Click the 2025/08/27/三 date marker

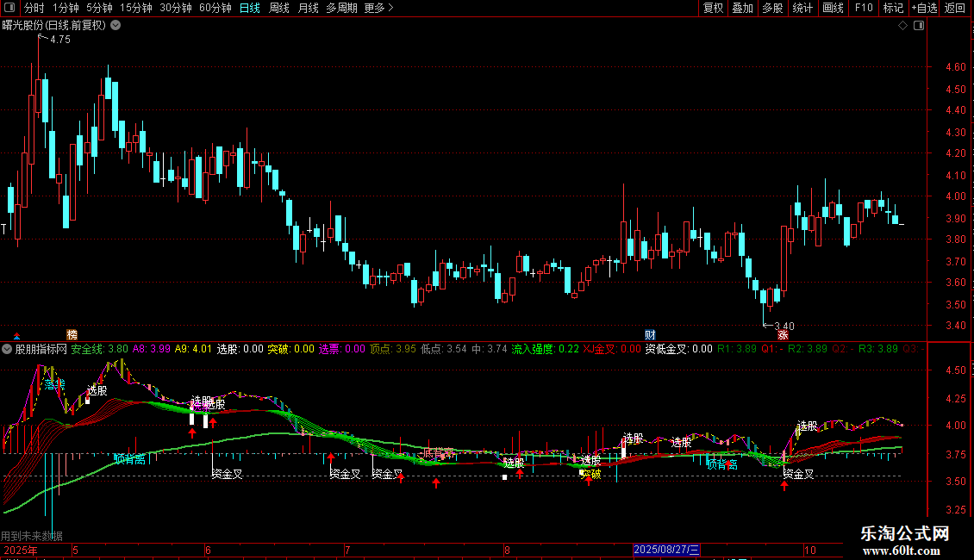click(x=666, y=550)
